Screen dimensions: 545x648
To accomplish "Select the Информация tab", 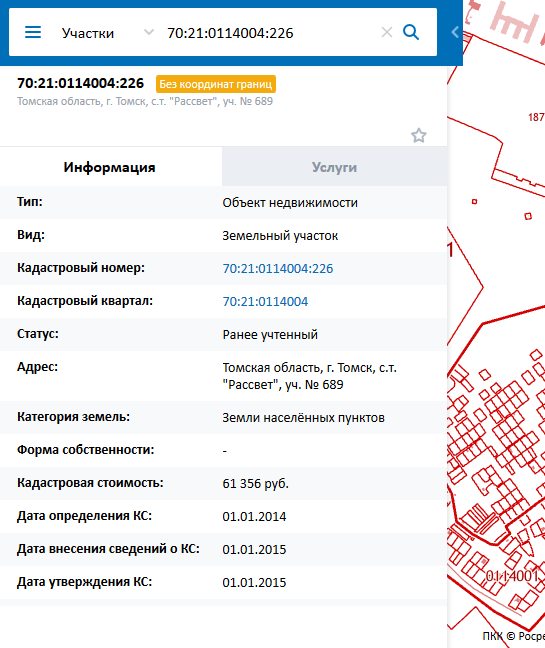I will point(109,167).
